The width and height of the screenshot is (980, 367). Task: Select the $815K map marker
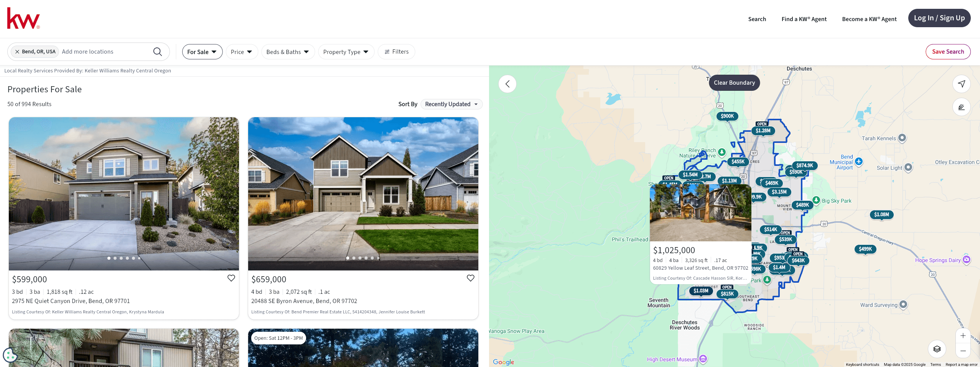pyautogui.click(x=727, y=294)
